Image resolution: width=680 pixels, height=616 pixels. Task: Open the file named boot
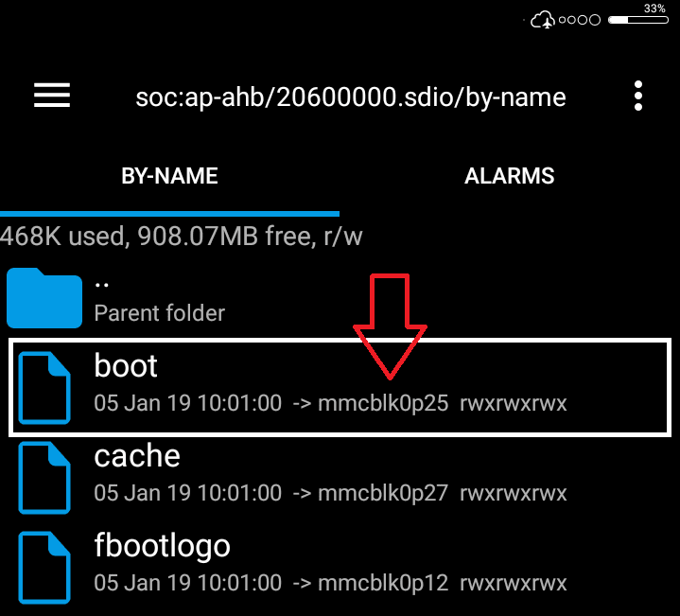tap(126, 365)
